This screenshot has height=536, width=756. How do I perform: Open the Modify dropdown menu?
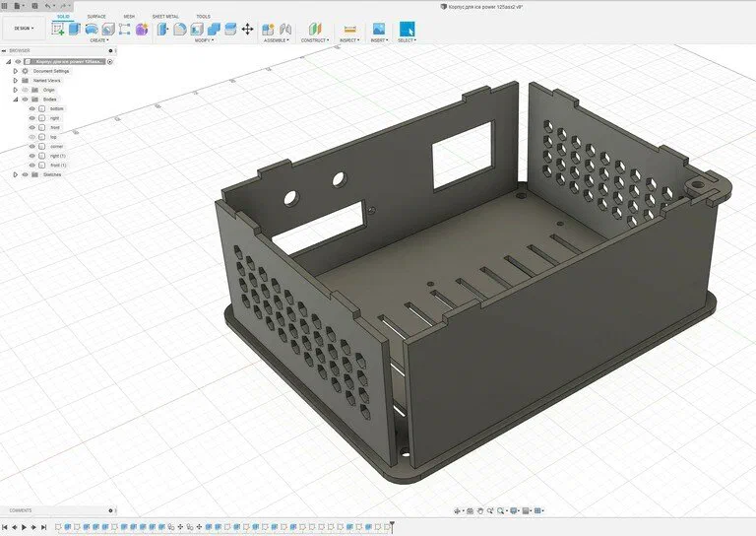204,40
